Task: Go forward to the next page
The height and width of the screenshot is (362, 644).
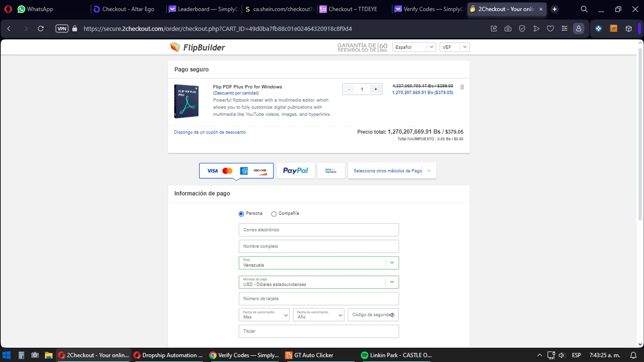Action: pyautogui.click(x=26, y=29)
